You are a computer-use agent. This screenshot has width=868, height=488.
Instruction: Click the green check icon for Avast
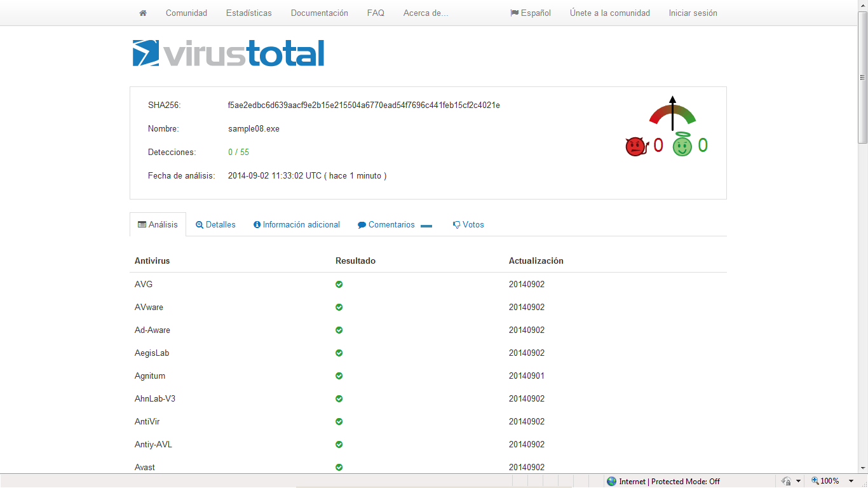coord(339,467)
